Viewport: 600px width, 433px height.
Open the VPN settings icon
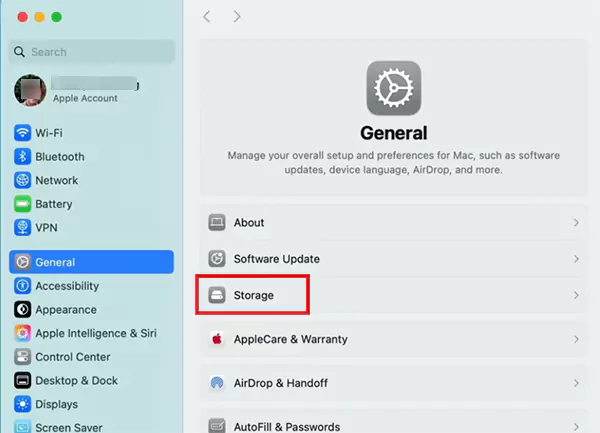click(x=22, y=228)
